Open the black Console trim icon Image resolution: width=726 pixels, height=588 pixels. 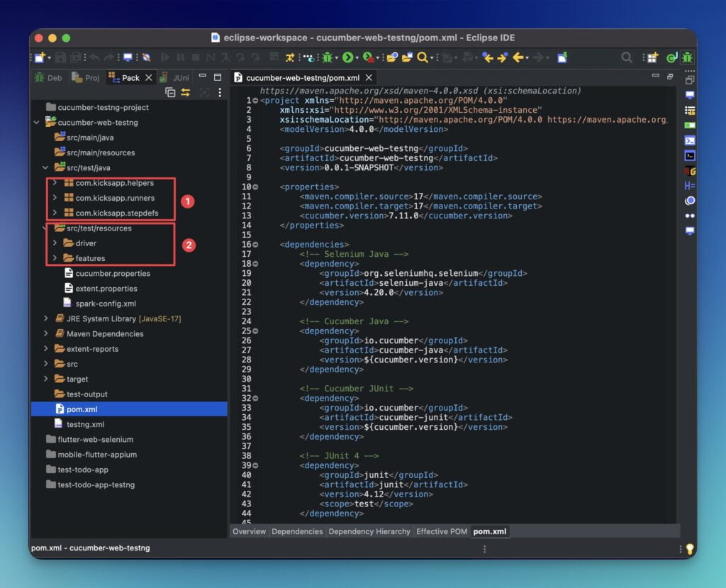click(690, 155)
